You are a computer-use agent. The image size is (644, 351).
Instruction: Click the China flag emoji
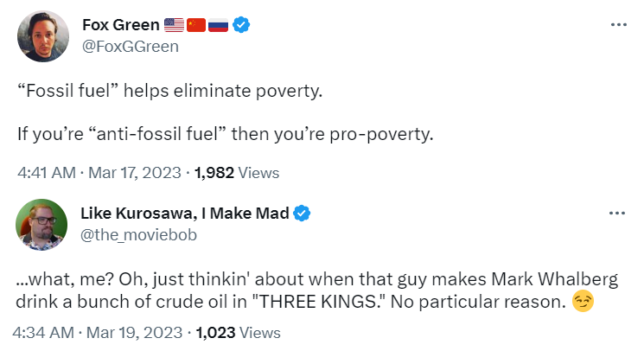[x=196, y=25]
